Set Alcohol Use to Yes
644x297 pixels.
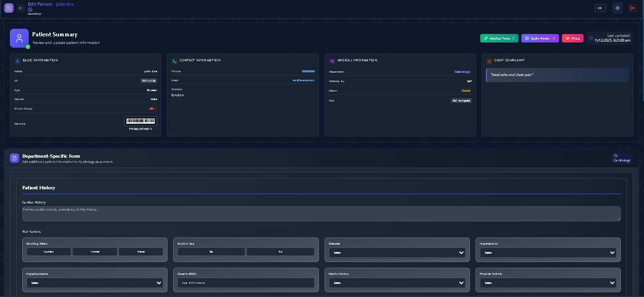211,252
